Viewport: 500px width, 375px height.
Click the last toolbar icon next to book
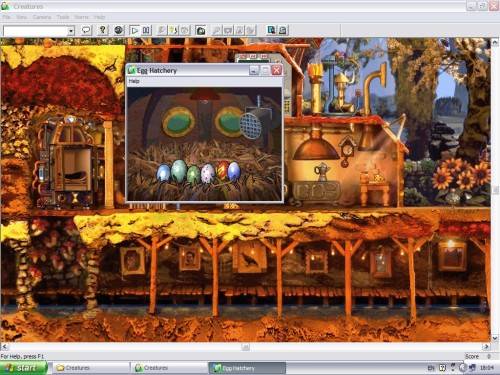click(x=283, y=30)
